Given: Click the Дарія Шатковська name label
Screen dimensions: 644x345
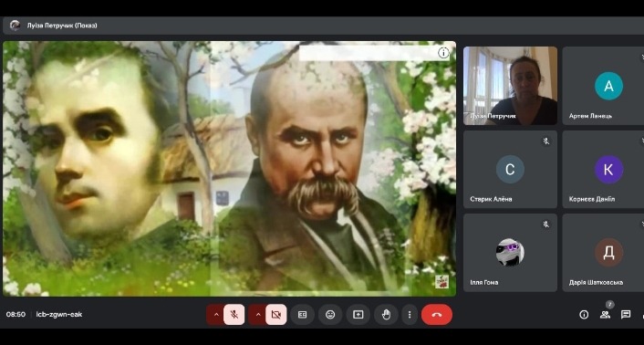Looking at the screenshot, I should (x=596, y=283).
